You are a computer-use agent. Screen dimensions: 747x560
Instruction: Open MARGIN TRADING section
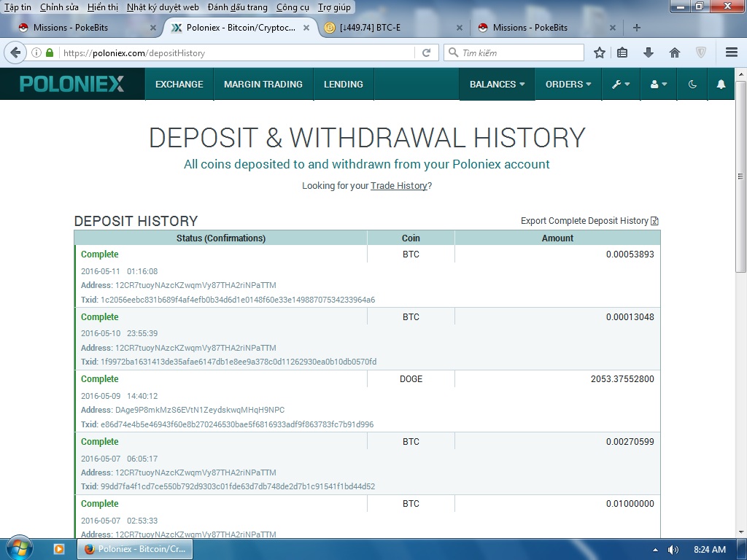pos(263,85)
